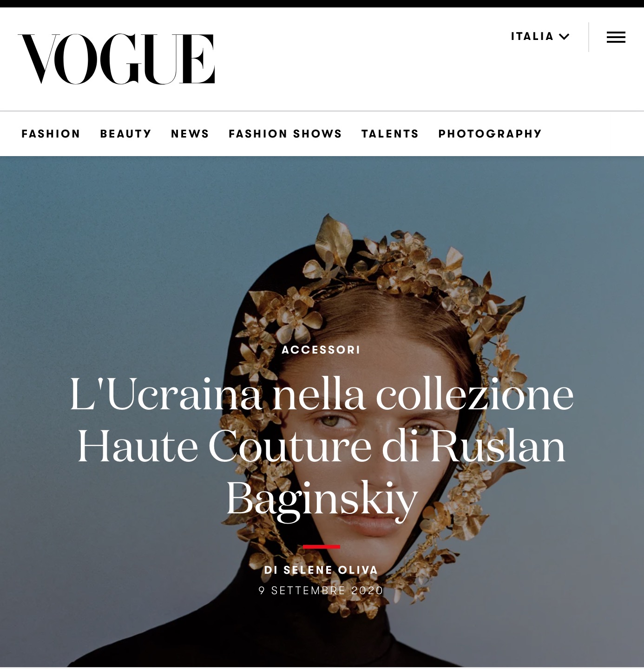
Task: Go to the Beauty section
Action: (x=126, y=134)
